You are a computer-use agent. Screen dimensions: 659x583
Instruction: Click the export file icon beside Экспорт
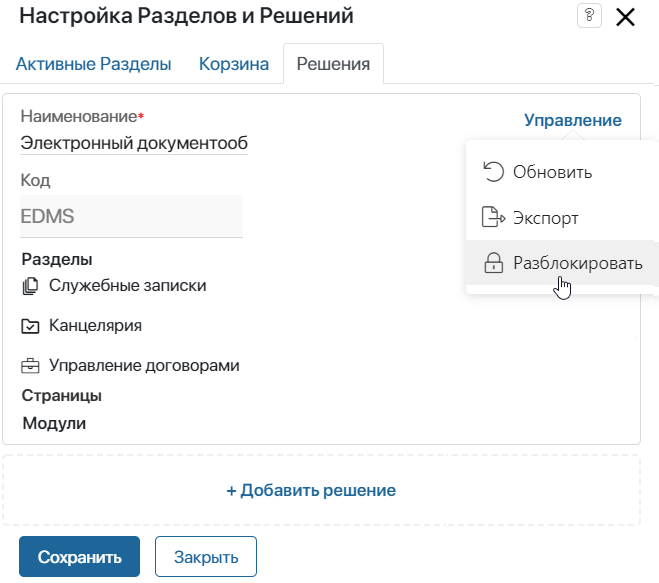pos(493,217)
